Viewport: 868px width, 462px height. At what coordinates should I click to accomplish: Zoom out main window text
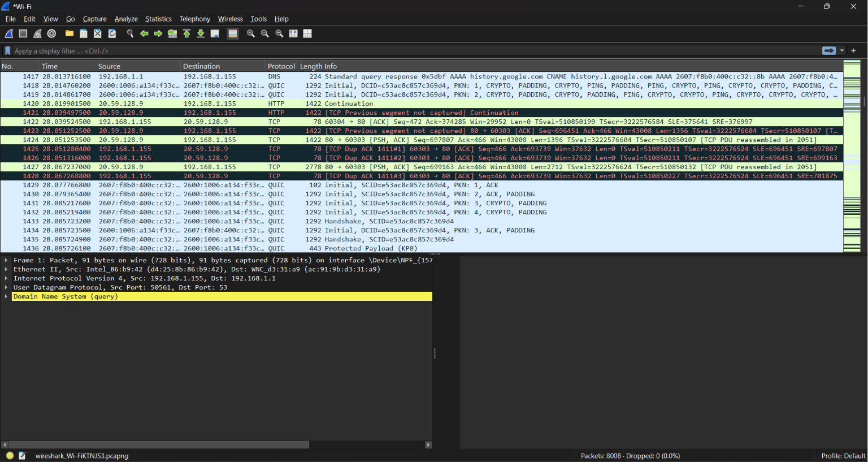(265, 34)
